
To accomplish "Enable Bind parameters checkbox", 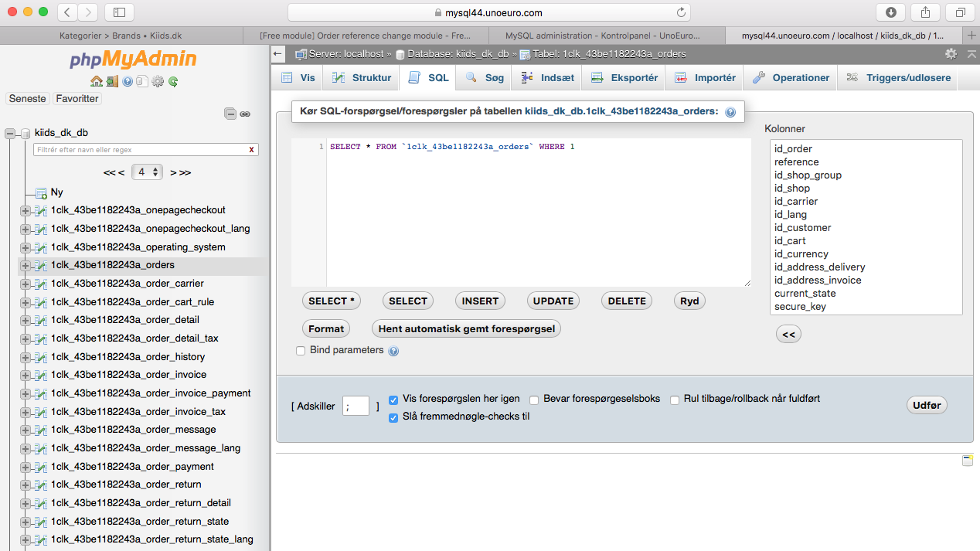I will pyautogui.click(x=301, y=351).
